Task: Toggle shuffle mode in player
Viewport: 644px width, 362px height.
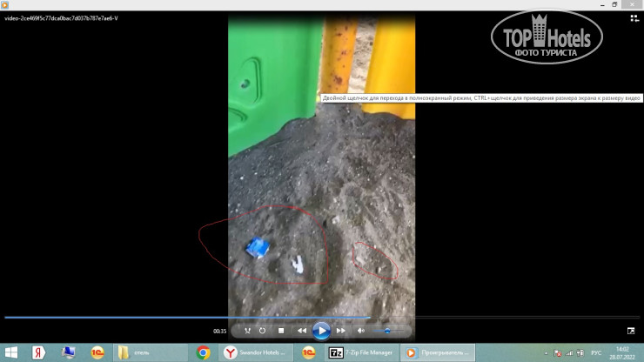Action: tap(247, 331)
